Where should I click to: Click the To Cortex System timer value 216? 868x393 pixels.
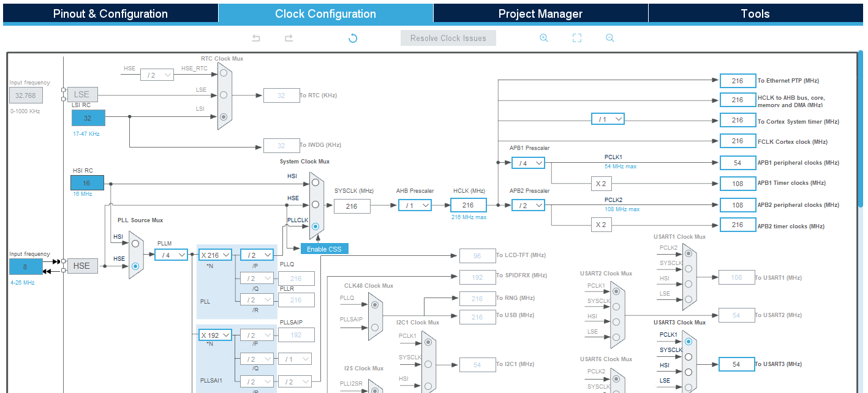738,120
